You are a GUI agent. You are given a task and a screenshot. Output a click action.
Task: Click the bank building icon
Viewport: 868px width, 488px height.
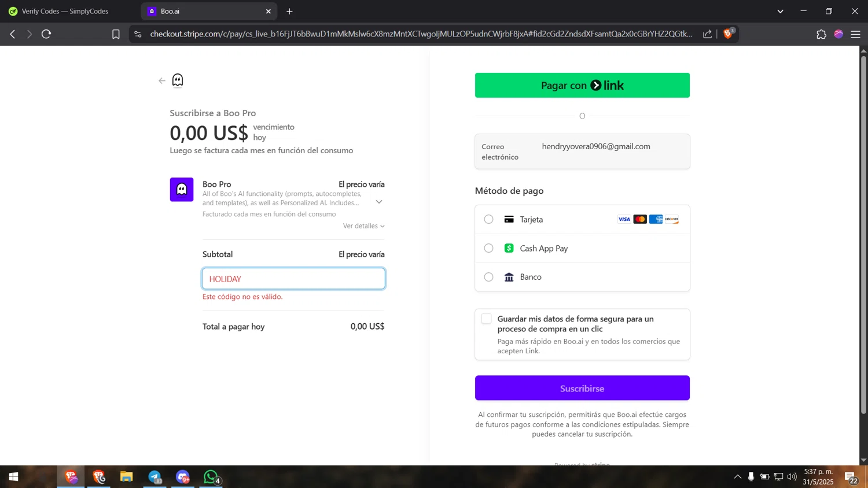click(509, 277)
